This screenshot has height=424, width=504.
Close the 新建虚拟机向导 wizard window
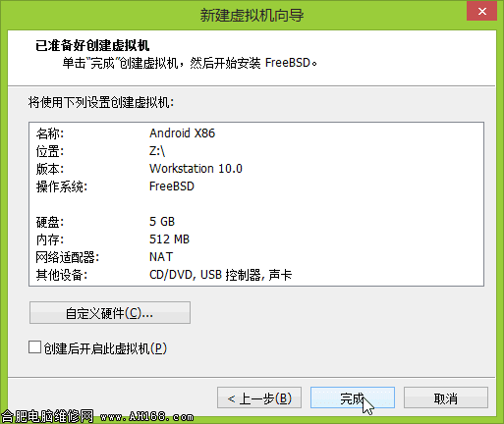click(x=481, y=11)
